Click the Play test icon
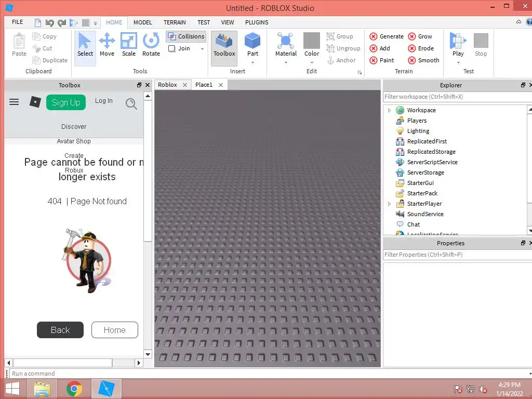This screenshot has width=532, height=399. point(458,42)
